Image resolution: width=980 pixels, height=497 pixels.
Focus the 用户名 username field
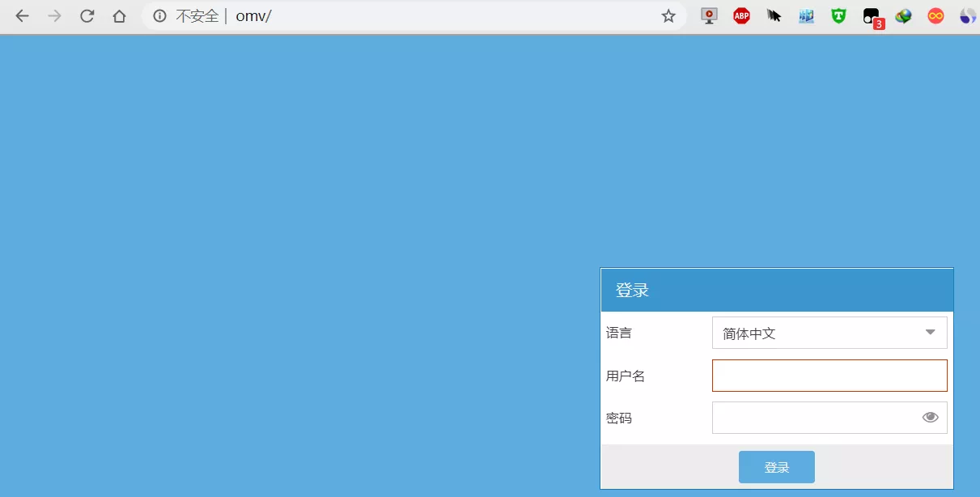point(829,376)
